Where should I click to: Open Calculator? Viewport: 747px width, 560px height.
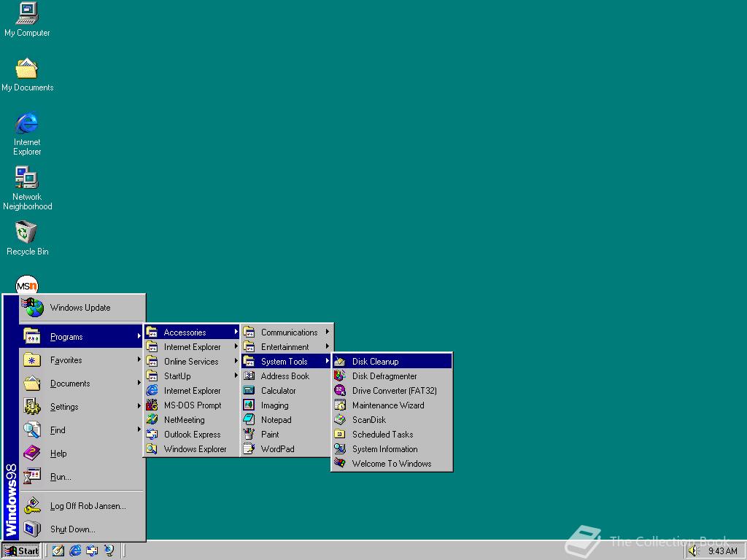coord(286,391)
